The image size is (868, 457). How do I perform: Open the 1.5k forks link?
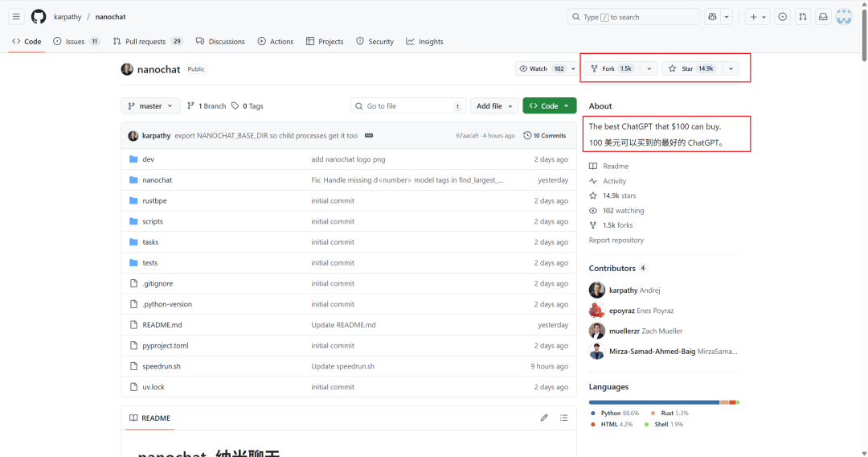click(x=611, y=225)
